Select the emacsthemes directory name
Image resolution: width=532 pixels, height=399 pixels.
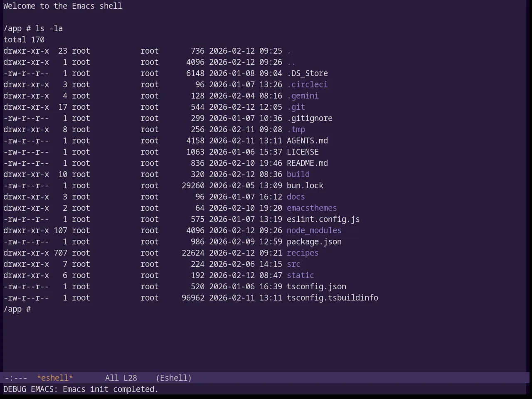point(312,208)
